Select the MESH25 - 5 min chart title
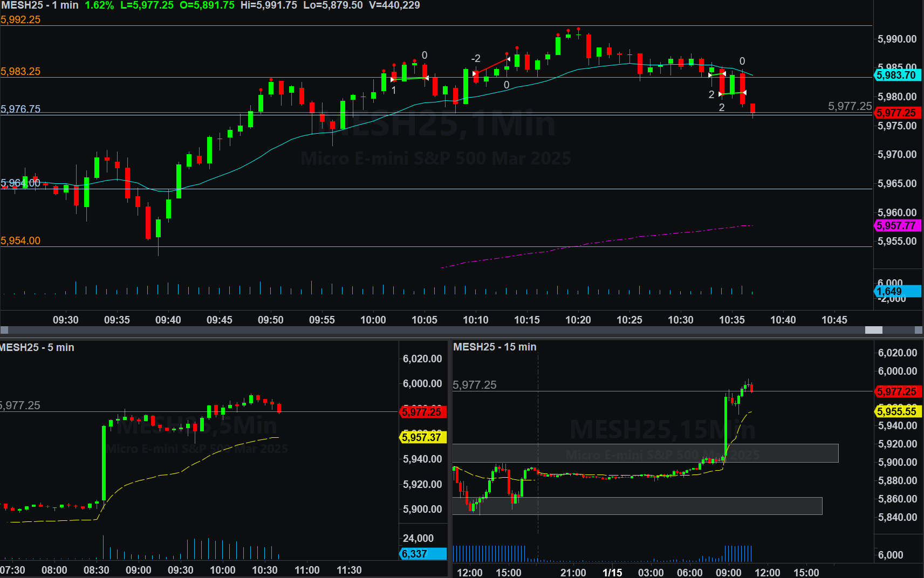The image size is (924, 578). [x=37, y=348]
